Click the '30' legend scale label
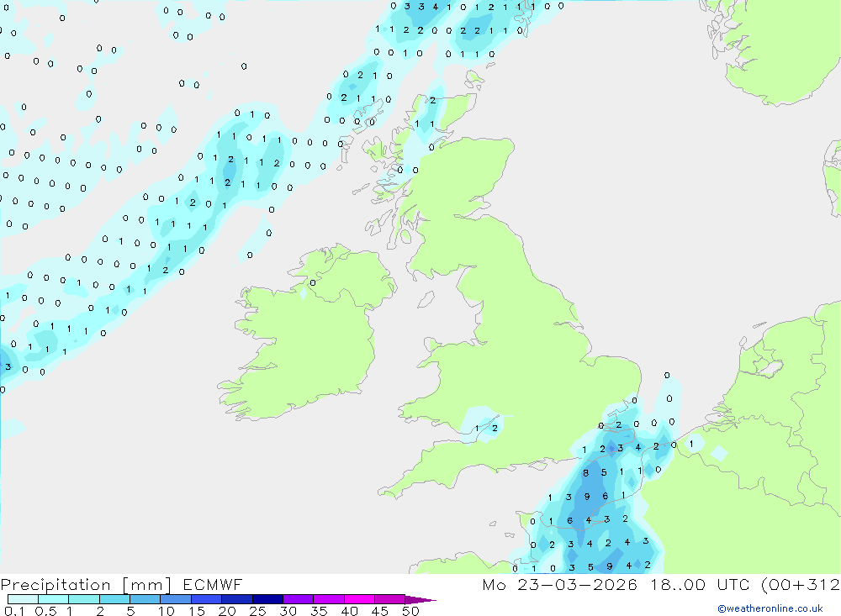 click(x=288, y=611)
